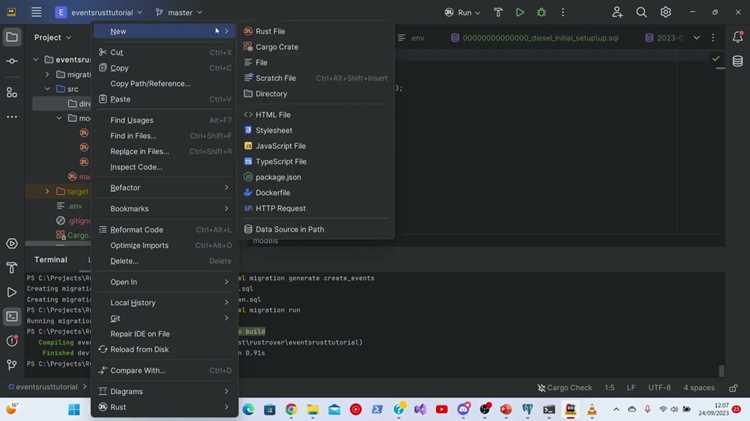Expand the eventsrusttutorial project dropdown
The image size is (750, 421).
click(99, 12)
